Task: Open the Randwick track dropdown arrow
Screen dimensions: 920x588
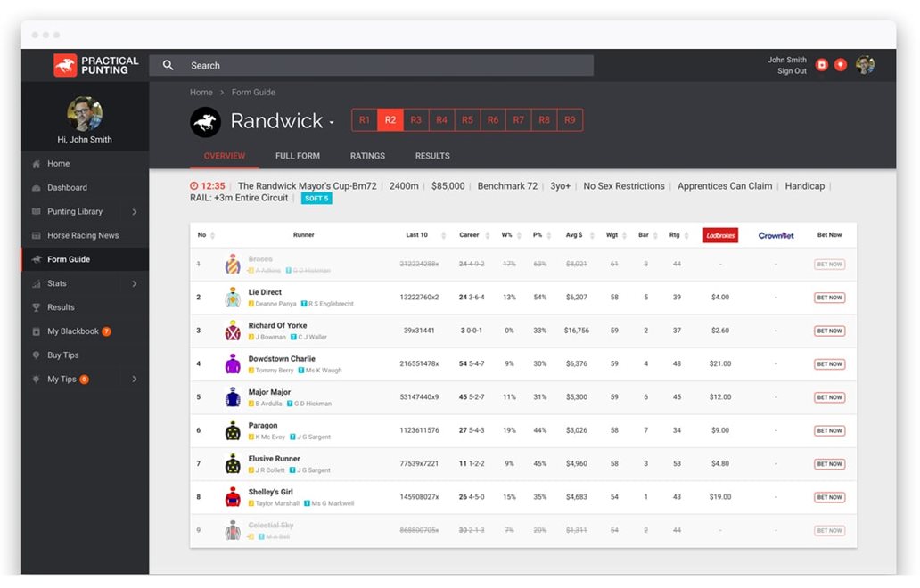Action: (x=332, y=123)
